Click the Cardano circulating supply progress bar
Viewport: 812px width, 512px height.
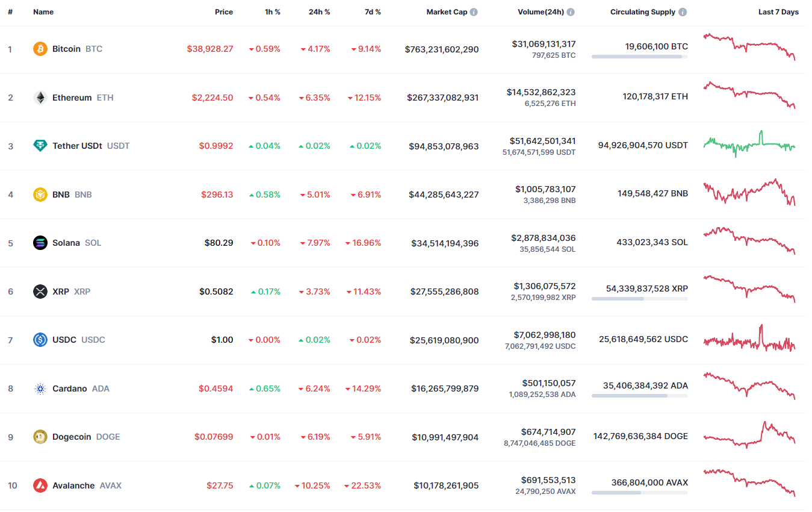click(x=640, y=396)
